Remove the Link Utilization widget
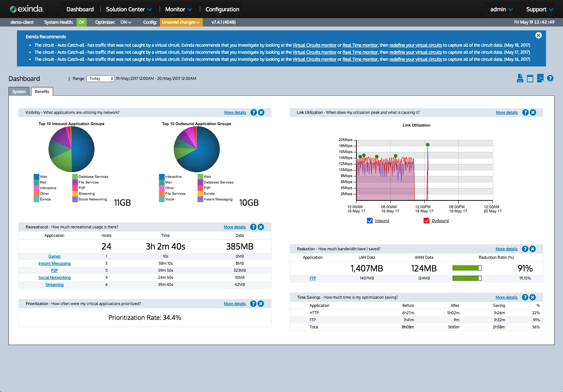Screen dimensions: 563x392 click(533, 112)
